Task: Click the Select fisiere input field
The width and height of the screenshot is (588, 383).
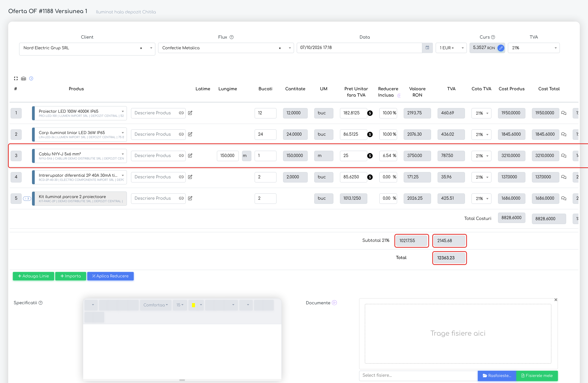Action: pos(418,376)
